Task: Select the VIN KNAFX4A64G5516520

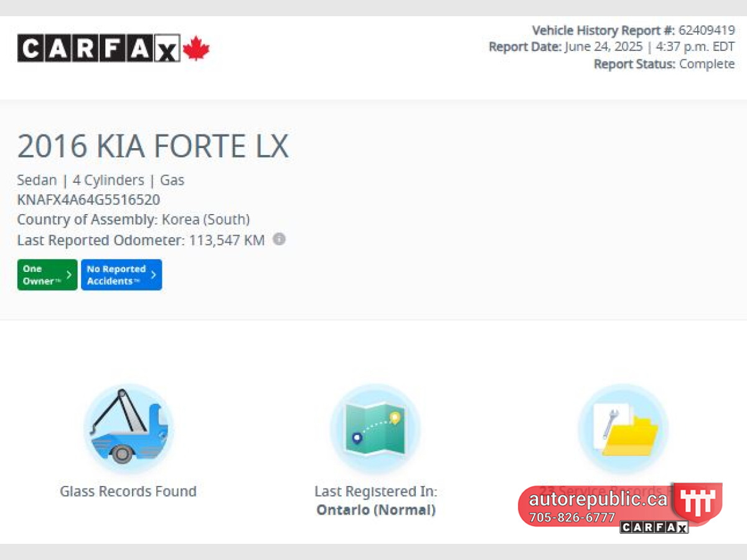Action: click(88, 200)
